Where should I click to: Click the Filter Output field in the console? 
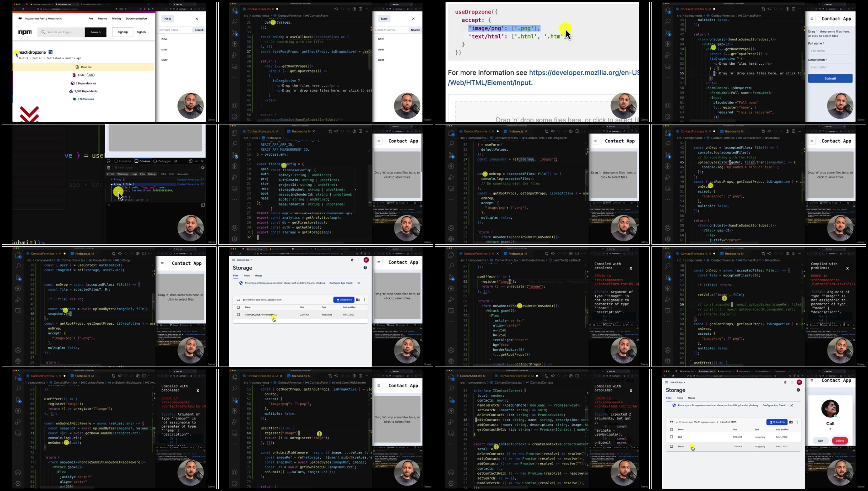[x=156, y=167]
